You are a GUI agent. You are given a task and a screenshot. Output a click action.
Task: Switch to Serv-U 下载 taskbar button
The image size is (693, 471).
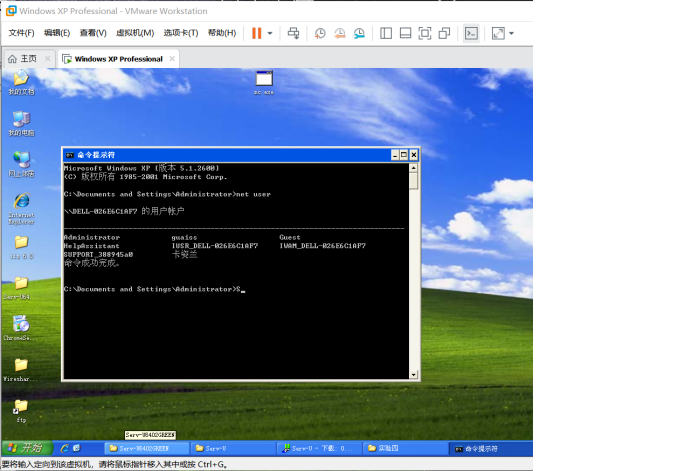click(319, 448)
